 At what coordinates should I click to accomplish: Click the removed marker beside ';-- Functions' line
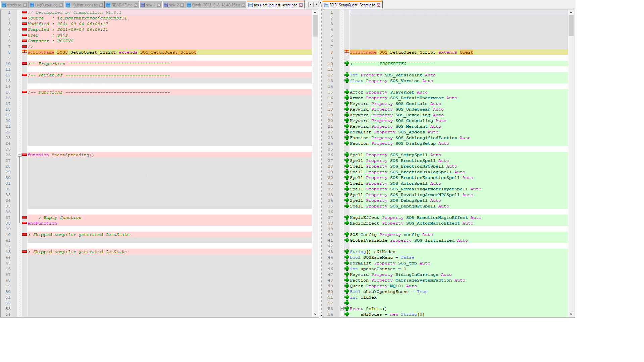click(24, 92)
